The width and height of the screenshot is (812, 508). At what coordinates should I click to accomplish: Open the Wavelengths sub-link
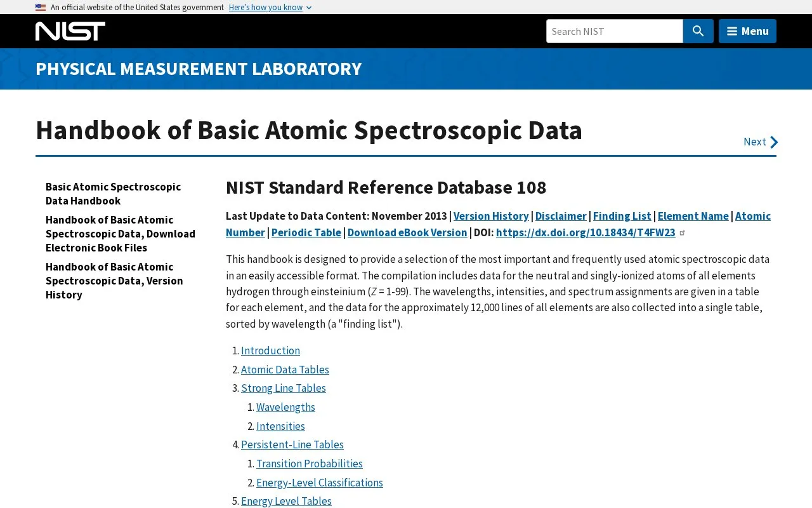285,407
